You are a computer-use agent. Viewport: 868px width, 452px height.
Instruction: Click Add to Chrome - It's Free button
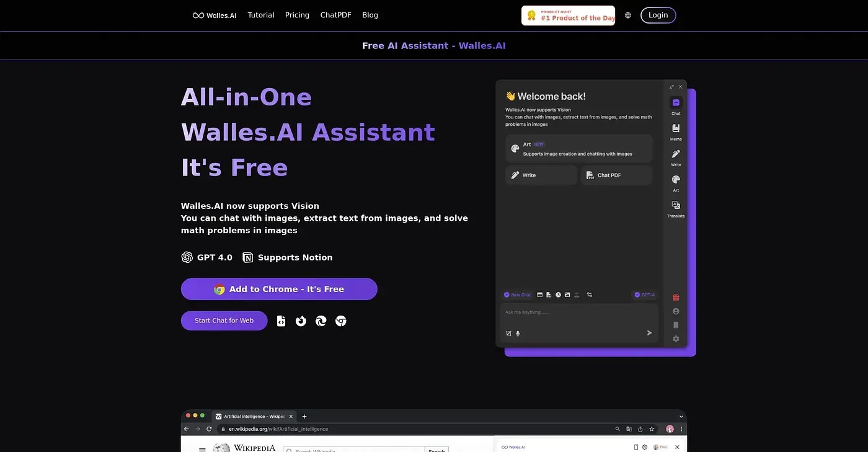(x=279, y=289)
